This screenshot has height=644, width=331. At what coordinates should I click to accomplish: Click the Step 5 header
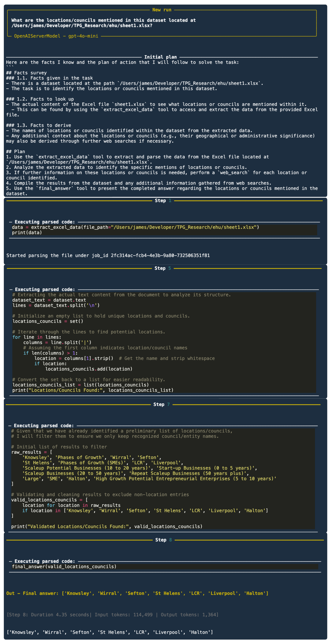pos(163,268)
